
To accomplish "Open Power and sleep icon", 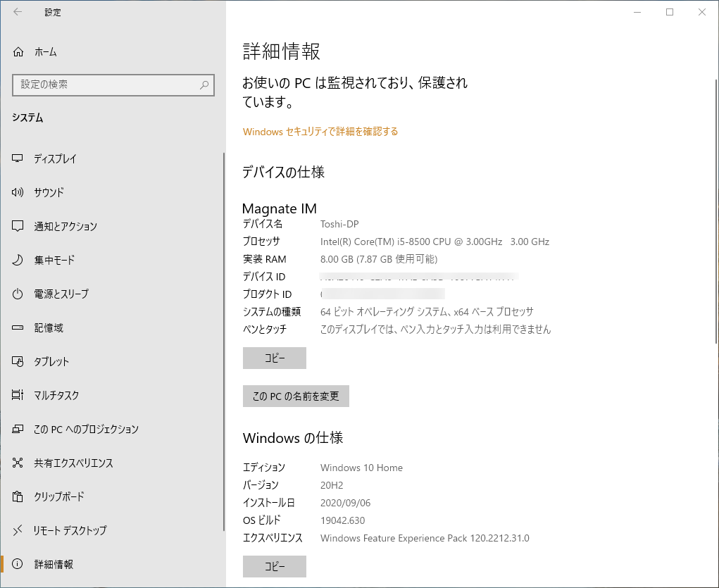I will pyautogui.click(x=18, y=294).
